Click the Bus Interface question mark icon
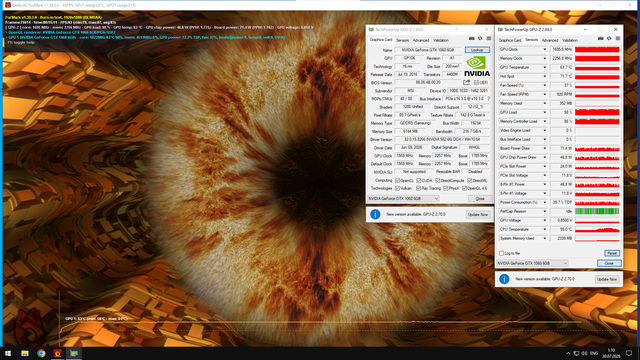 [489, 99]
